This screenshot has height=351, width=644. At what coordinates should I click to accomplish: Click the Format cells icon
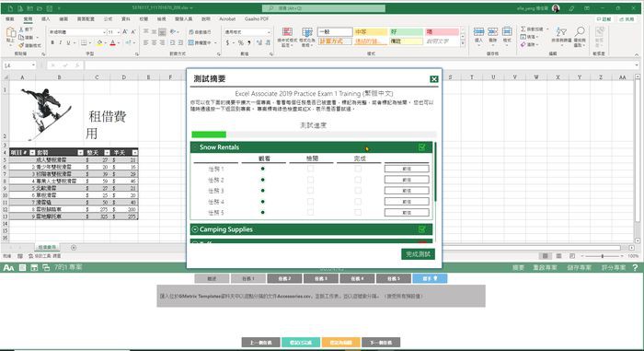coord(507,32)
